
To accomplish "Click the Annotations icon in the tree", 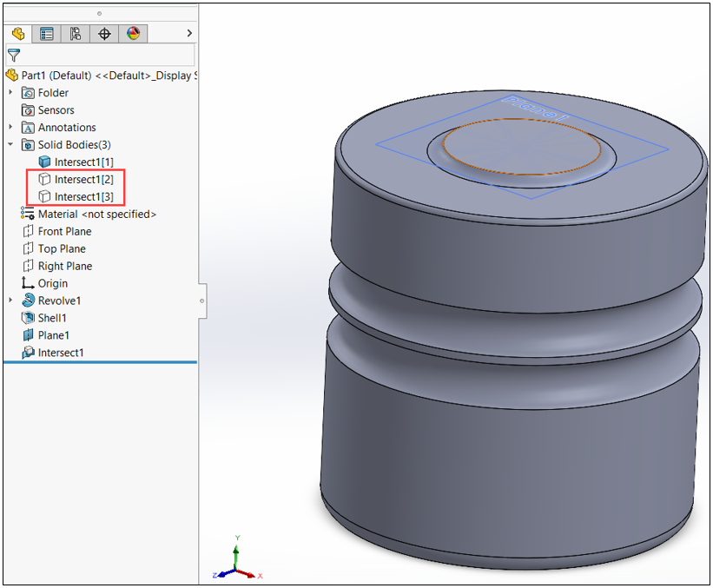I will (27, 127).
